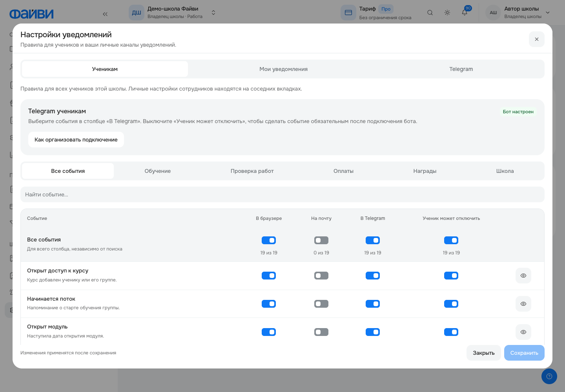Viewport: 565px width, 392px height.
Task: Open preview eye icon for Открыт доступ к курсу
Action: 523,276
